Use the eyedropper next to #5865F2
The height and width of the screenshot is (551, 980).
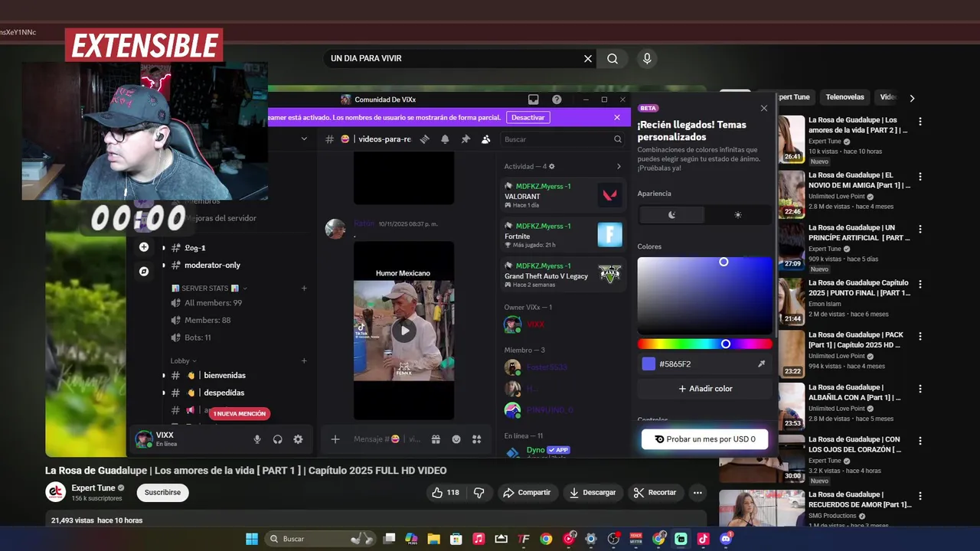761,364
